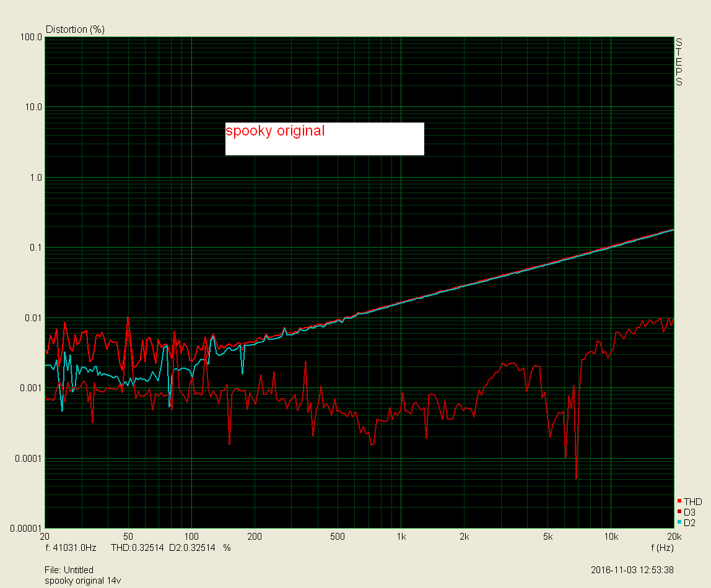Click the % unit after the D2 readout

tap(227, 548)
